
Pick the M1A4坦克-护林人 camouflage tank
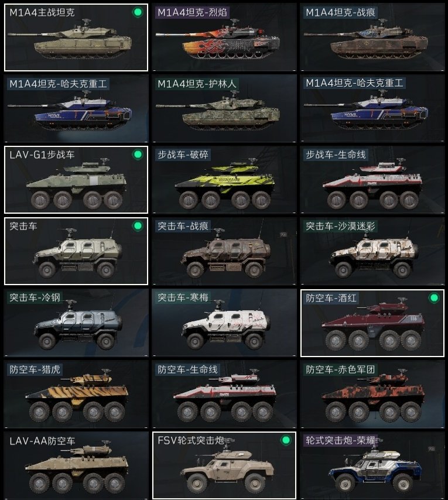tap(224, 108)
